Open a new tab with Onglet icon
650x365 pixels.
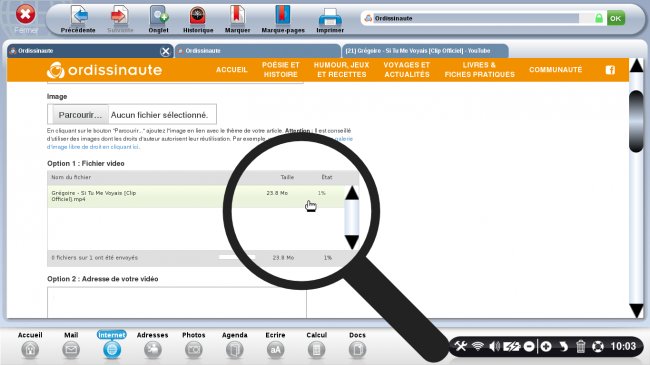tap(159, 15)
